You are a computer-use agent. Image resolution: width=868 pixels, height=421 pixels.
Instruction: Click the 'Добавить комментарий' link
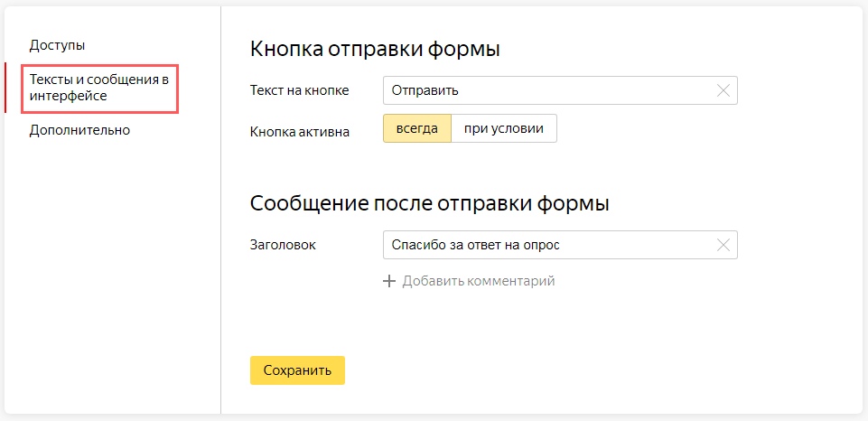(478, 281)
